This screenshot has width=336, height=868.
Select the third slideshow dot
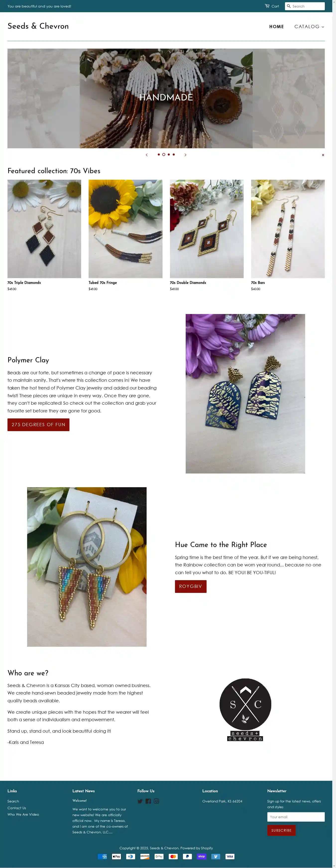tap(169, 154)
